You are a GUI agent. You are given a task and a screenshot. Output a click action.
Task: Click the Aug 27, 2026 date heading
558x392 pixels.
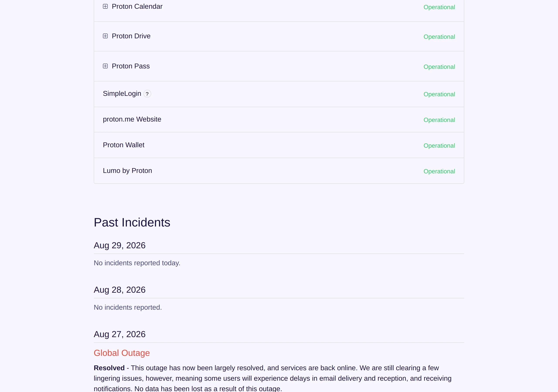[x=120, y=334]
